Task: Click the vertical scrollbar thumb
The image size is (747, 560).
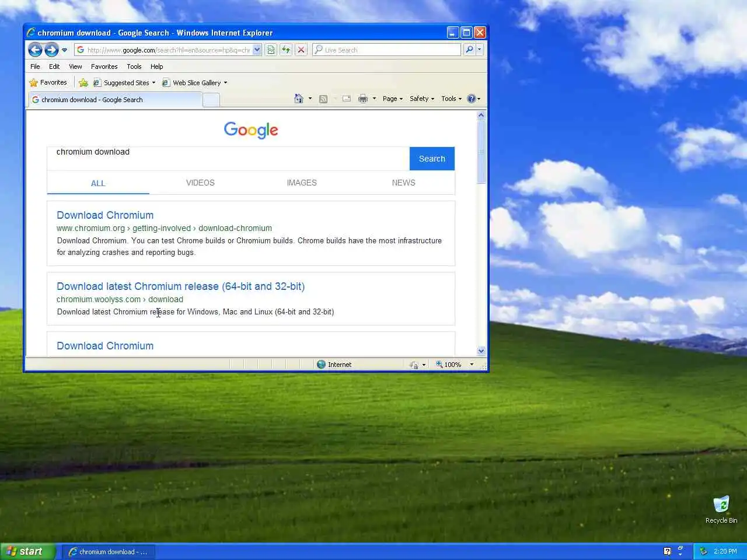Action: tap(481, 152)
